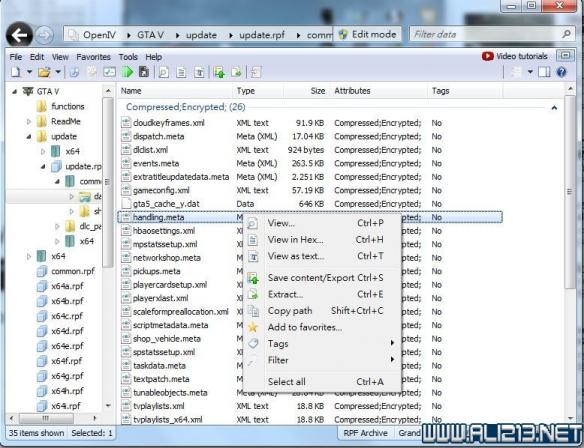
Task: Click into the Filter data search field
Action: (x=484, y=35)
